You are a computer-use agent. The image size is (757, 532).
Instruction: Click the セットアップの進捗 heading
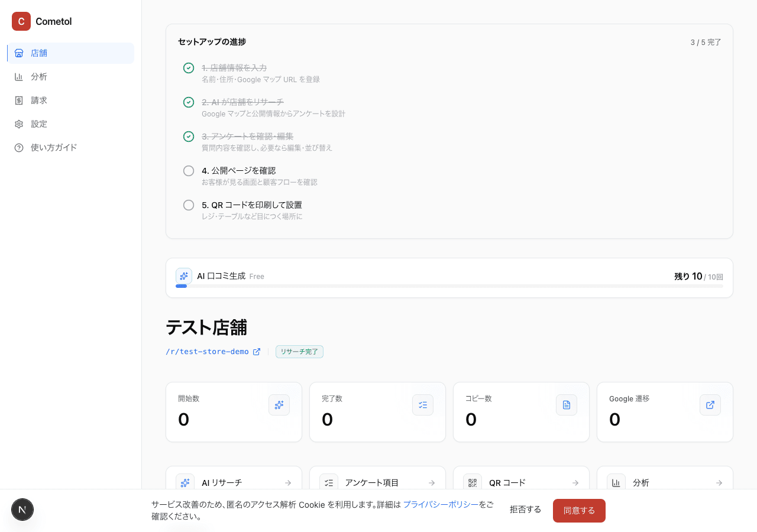tap(212, 42)
